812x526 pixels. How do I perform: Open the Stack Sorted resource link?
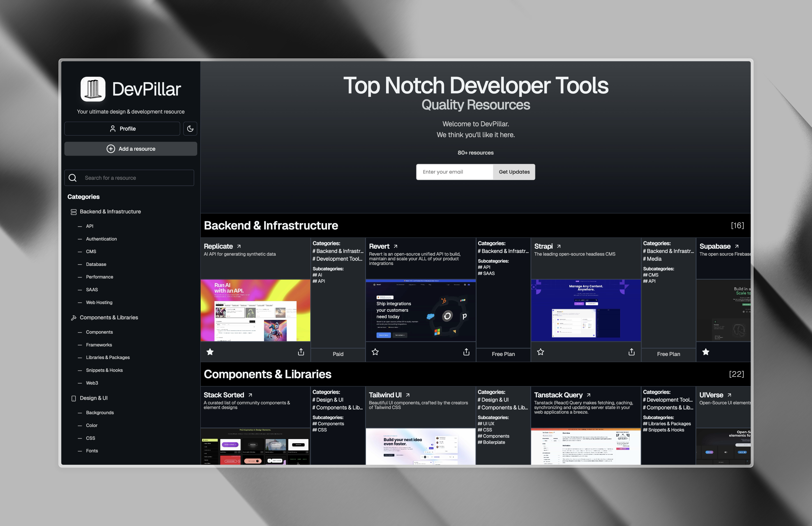(x=224, y=395)
